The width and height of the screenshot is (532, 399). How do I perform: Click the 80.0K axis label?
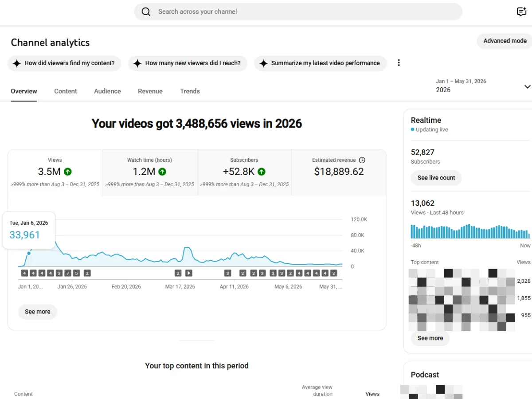pos(358,235)
